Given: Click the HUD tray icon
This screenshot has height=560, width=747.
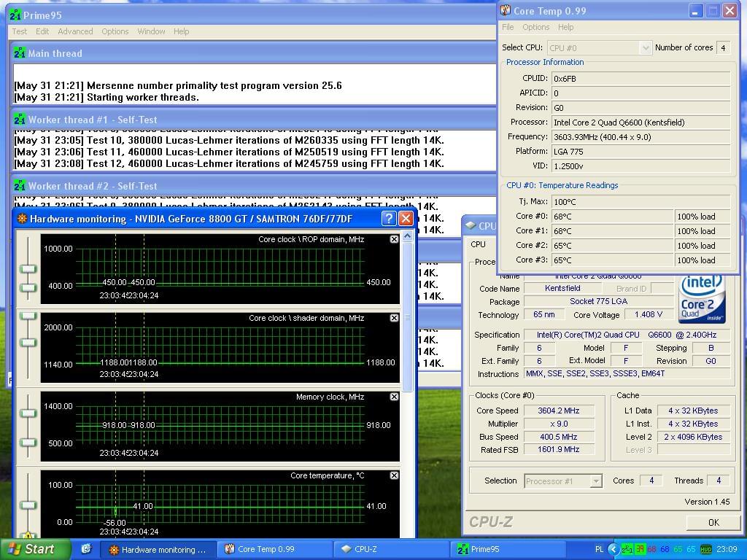Looking at the screenshot, I should coord(705,549).
